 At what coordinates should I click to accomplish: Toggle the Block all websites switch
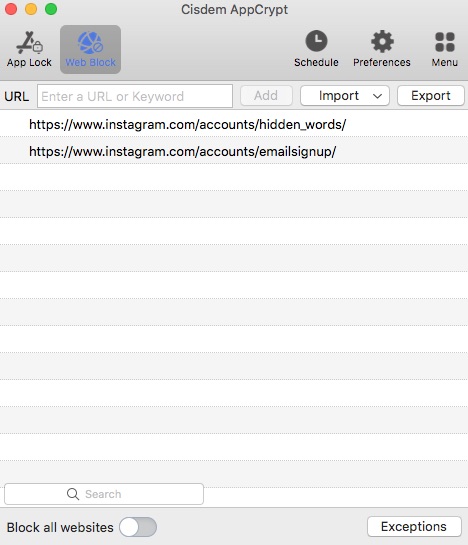point(138,527)
